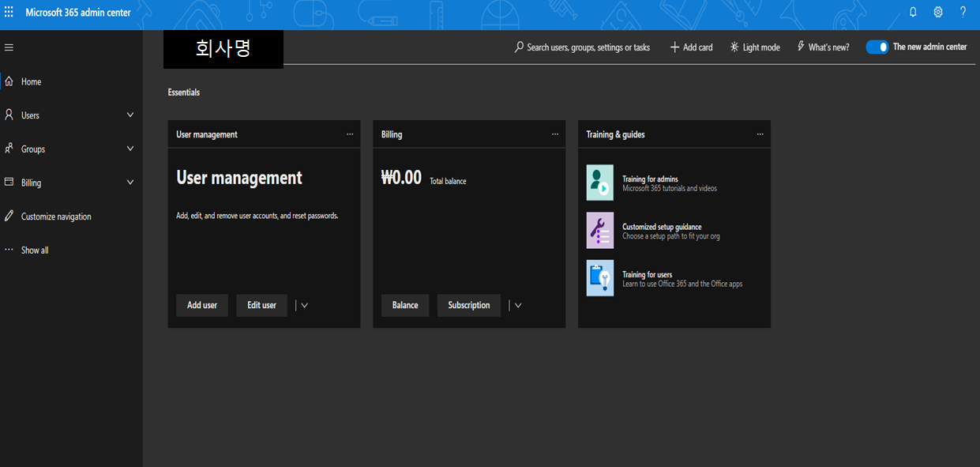Click the Light mode sun icon

734,47
